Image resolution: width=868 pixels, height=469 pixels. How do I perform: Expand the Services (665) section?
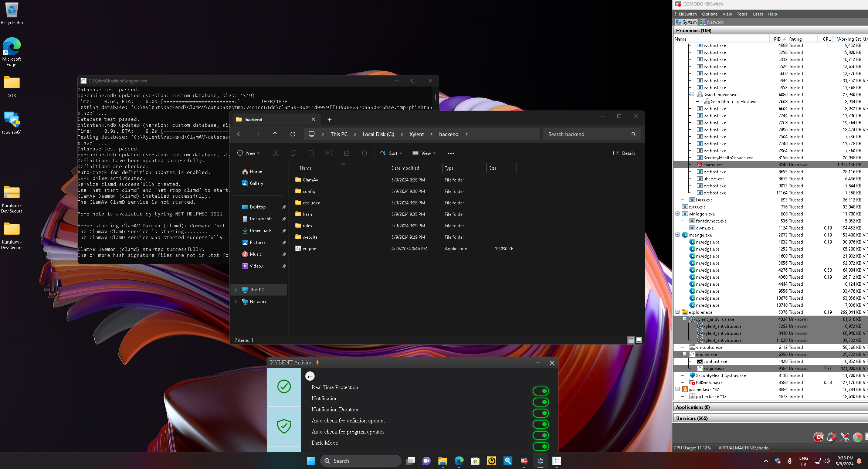[691, 418]
